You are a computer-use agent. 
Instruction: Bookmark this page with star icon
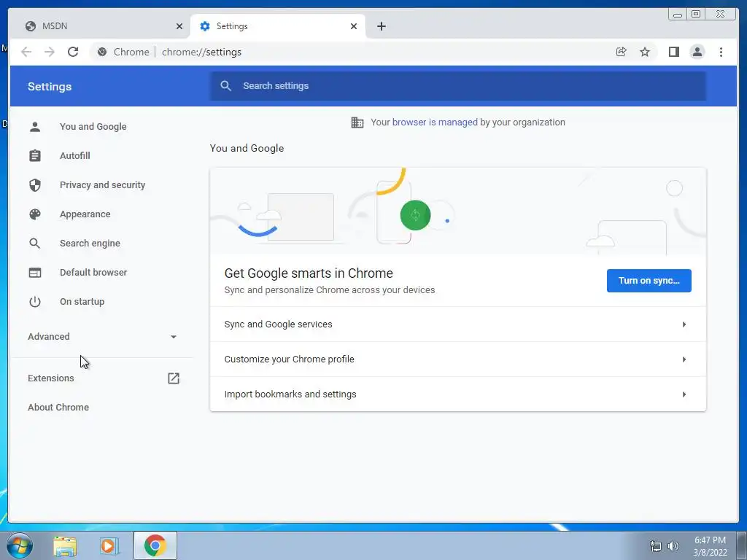[645, 52]
